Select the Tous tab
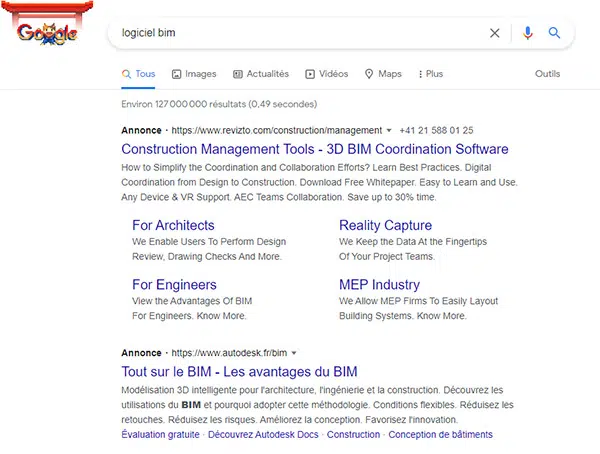600x454 pixels. tap(138, 74)
